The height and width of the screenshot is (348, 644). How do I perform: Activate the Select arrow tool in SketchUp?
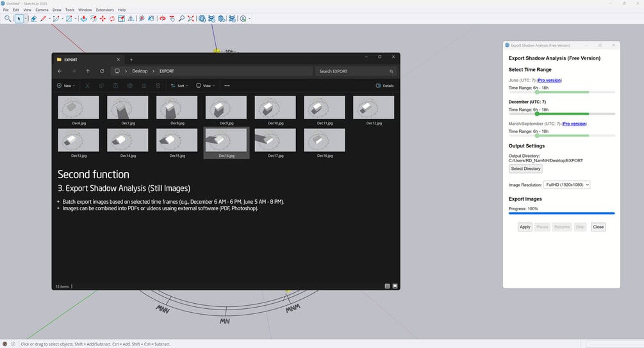point(19,19)
